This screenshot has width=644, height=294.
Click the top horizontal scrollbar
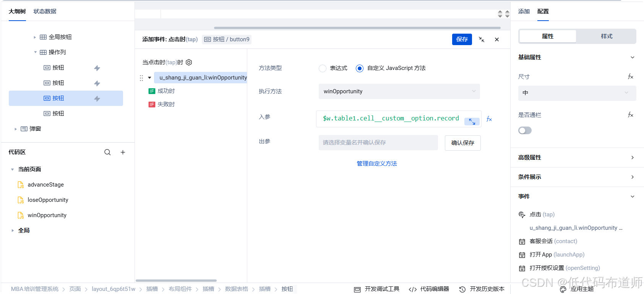pos(357,28)
